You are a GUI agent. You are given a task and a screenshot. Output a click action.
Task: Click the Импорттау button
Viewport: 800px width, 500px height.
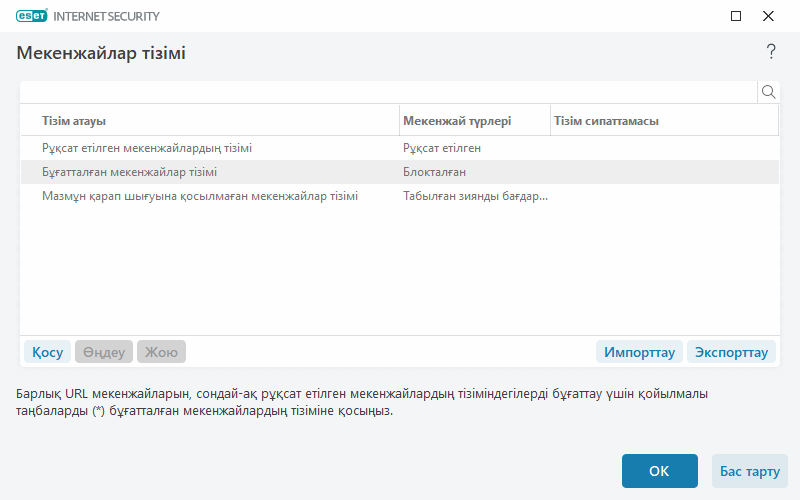tap(640, 352)
